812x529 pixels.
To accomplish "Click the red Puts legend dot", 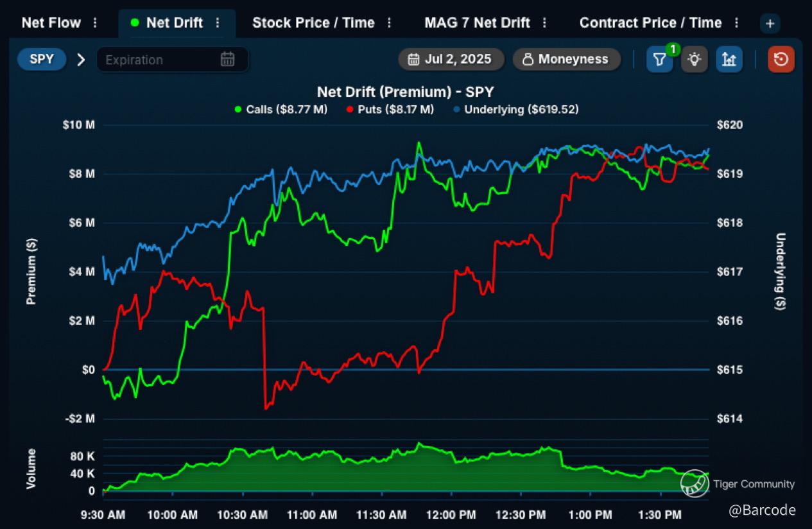I will point(350,110).
